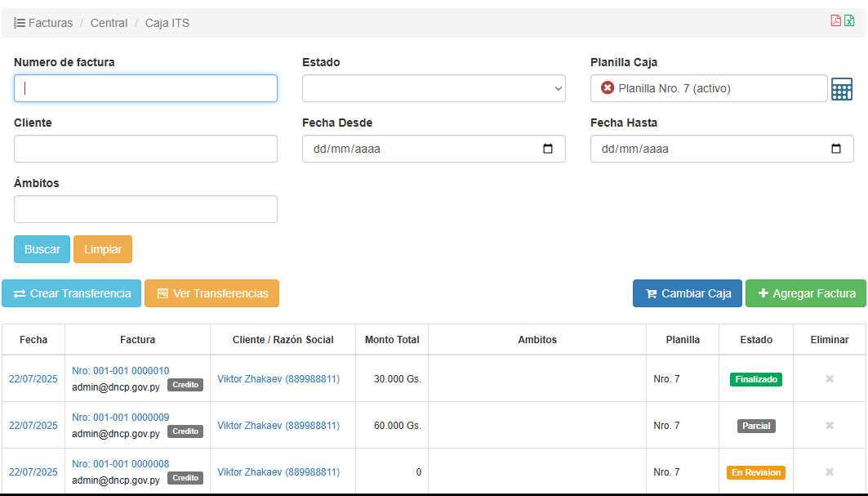
Task: Expand the Estado dropdown
Action: click(x=434, y=88)
